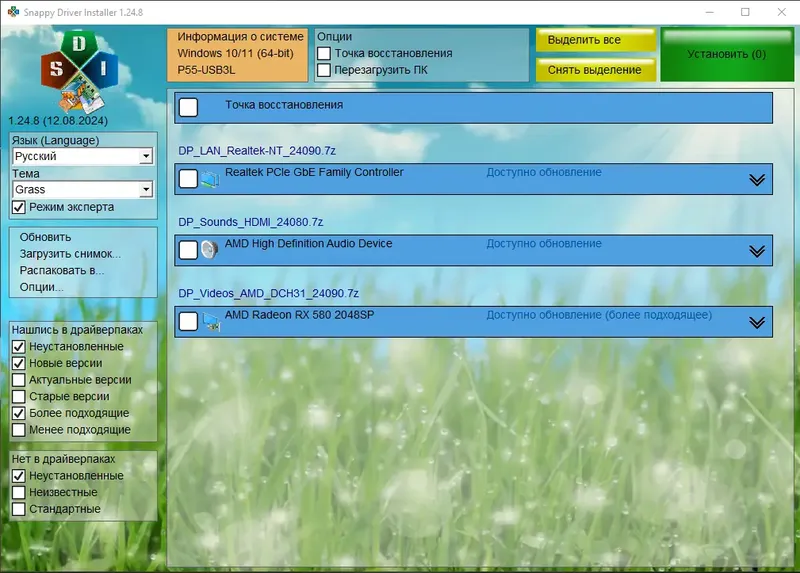
Task: Open Опции... in the side menu
Action: tap(41, 287)
